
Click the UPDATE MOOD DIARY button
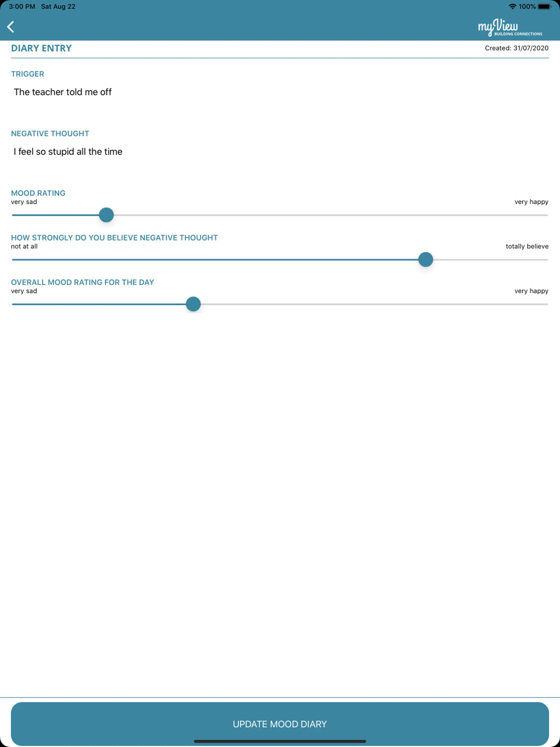[x=280, y=724]
